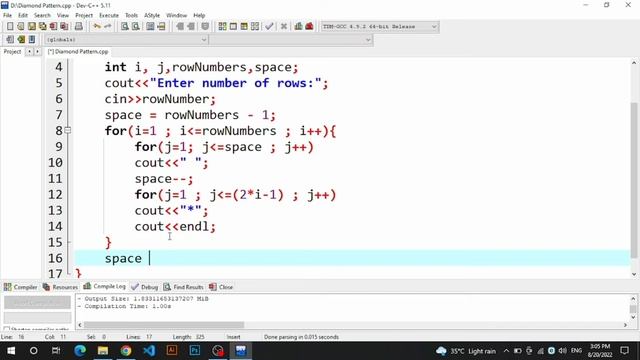Run the program from toolbar

233,27
